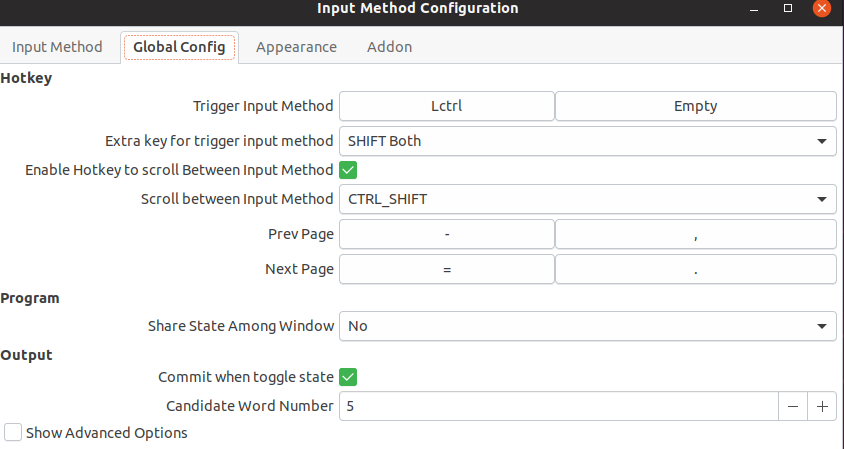Open Share State Among Window dropdown
844x449 pixels.
pyautogui.click(x=588, y=326)
